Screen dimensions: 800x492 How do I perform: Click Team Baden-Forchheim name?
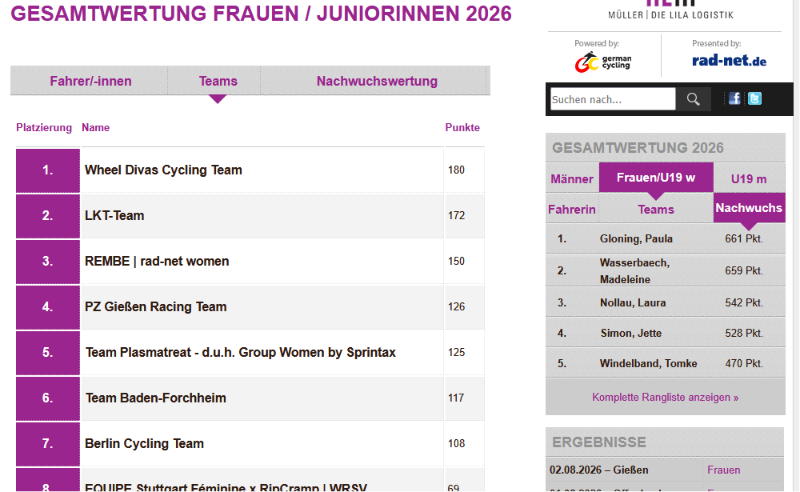pos(156,398)
